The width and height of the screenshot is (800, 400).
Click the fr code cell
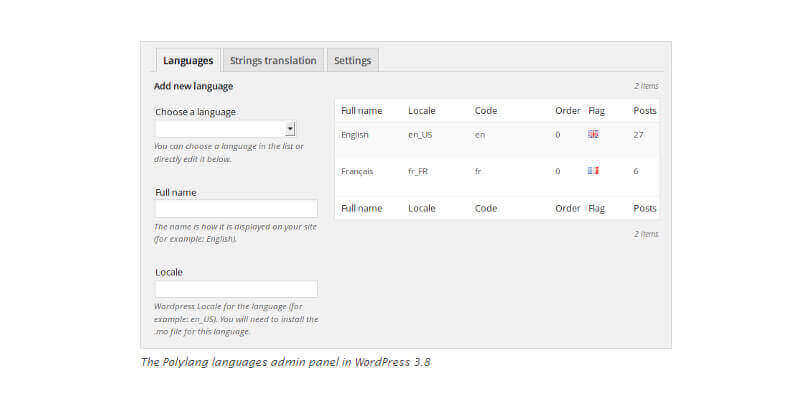pos(478,171)
